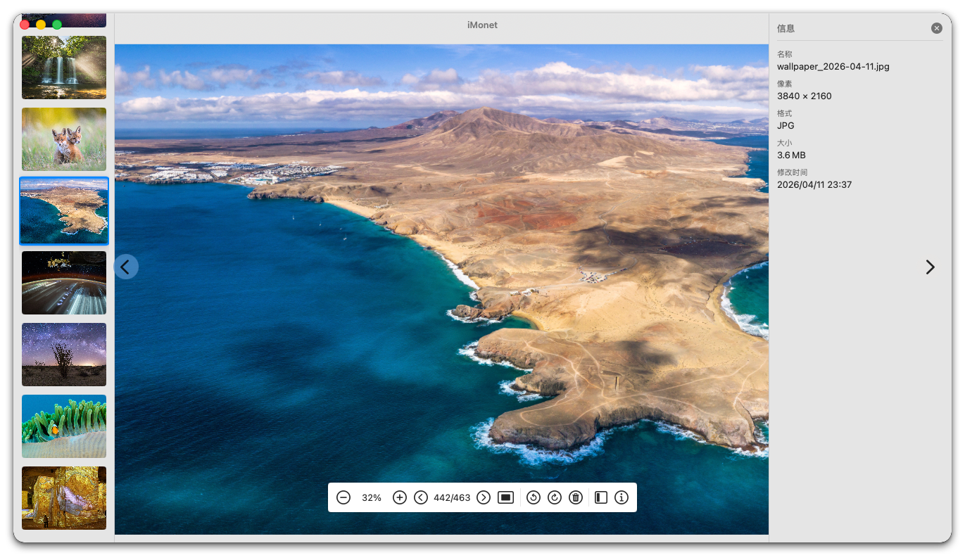The height and width of the screenshot is (560, 965).
Task: Click modified time 2026/04/11 23:37
Action: click(x=814, y=185)
